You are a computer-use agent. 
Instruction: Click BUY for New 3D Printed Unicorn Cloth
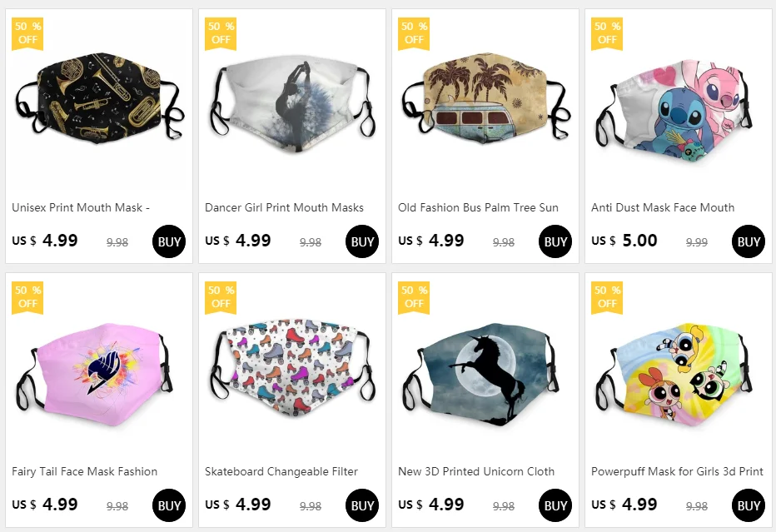555,505
